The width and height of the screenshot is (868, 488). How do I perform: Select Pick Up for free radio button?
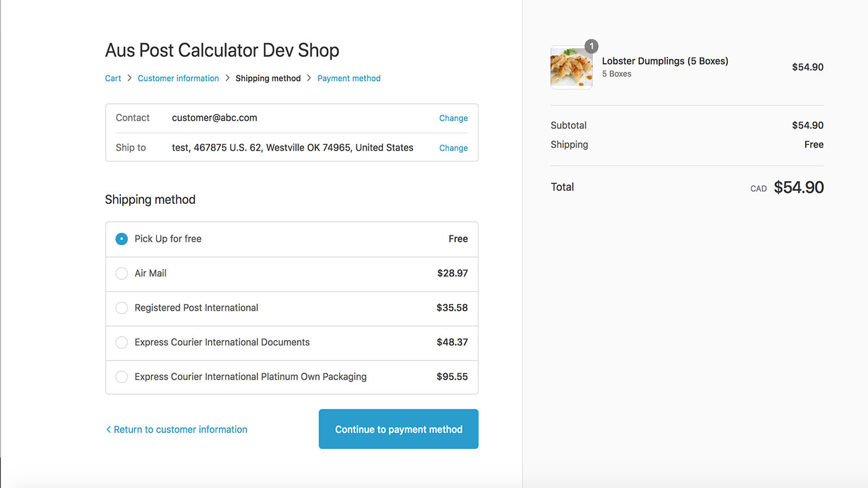point(122,239)
